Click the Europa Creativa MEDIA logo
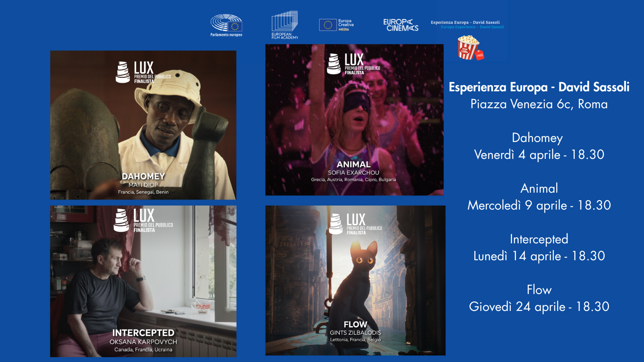The width and height of the screenshot is (644, 362). (336, 25)
